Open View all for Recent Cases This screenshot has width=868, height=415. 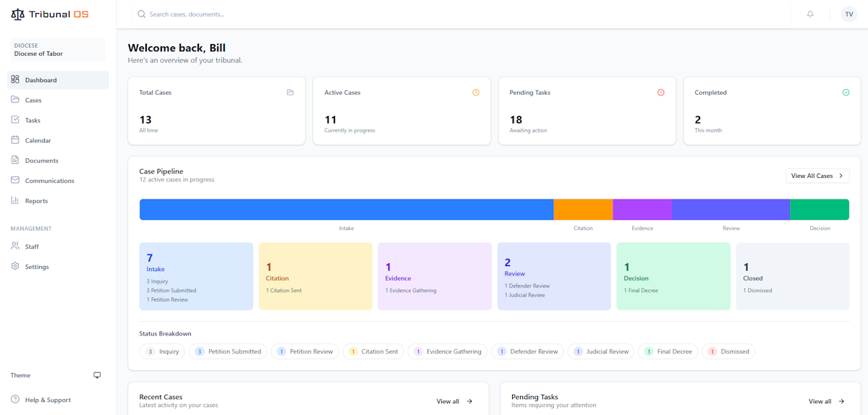[454, 401]
